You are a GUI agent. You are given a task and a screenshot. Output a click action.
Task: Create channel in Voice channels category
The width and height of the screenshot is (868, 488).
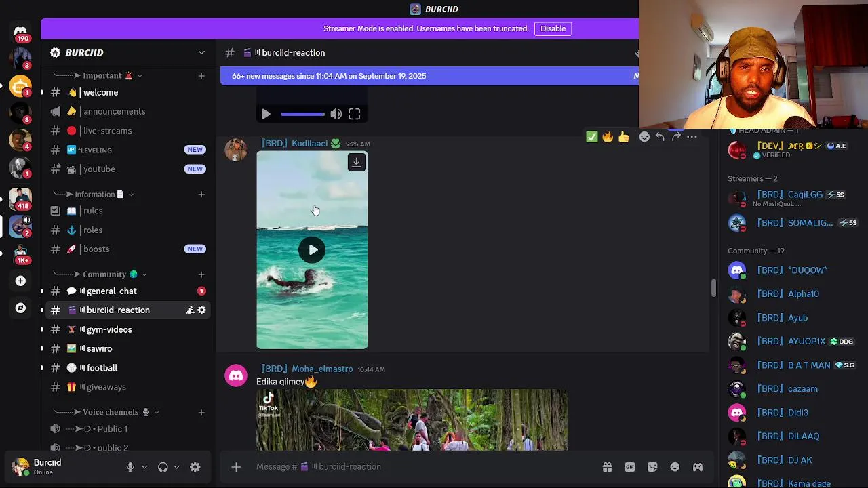201,412
